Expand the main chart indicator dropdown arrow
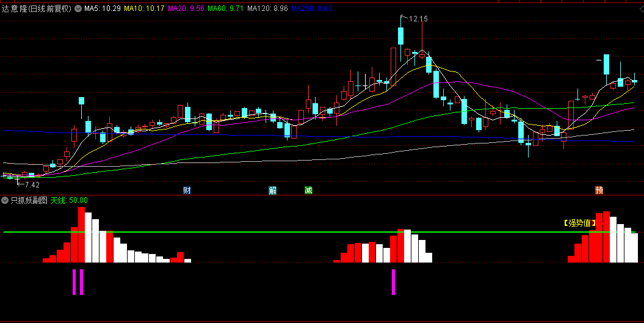This screenshot has width=644, height=323. click(x=78, y=8)
